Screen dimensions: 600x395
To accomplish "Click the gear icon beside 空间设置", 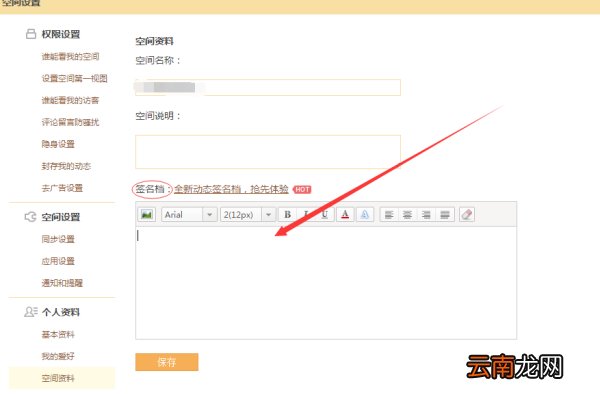I will pos(30,217).
